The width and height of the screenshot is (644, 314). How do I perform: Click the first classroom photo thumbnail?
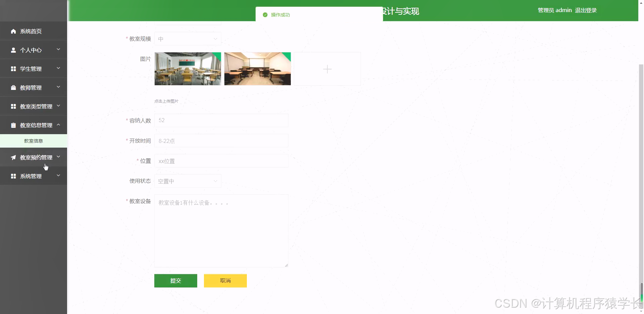[188, 69]
